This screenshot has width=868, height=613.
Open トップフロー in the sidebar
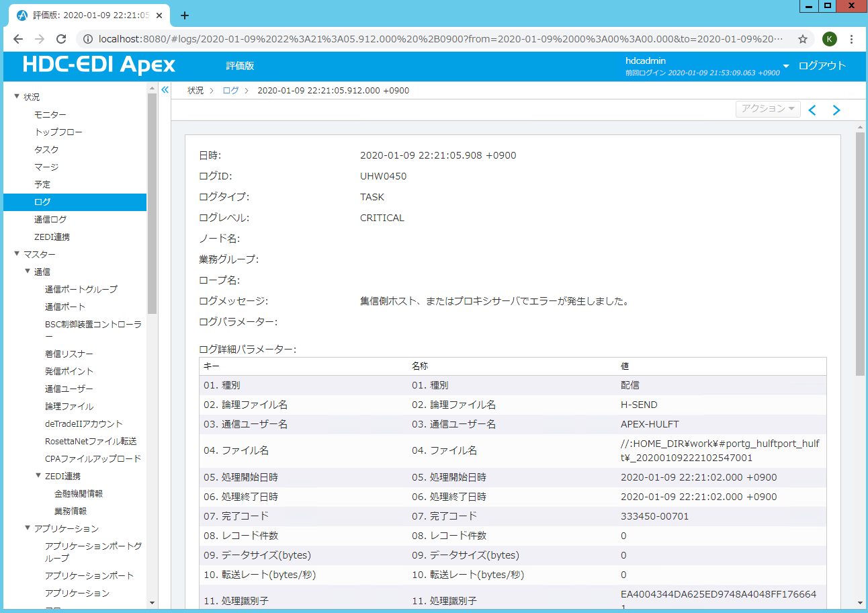(58, 132)
